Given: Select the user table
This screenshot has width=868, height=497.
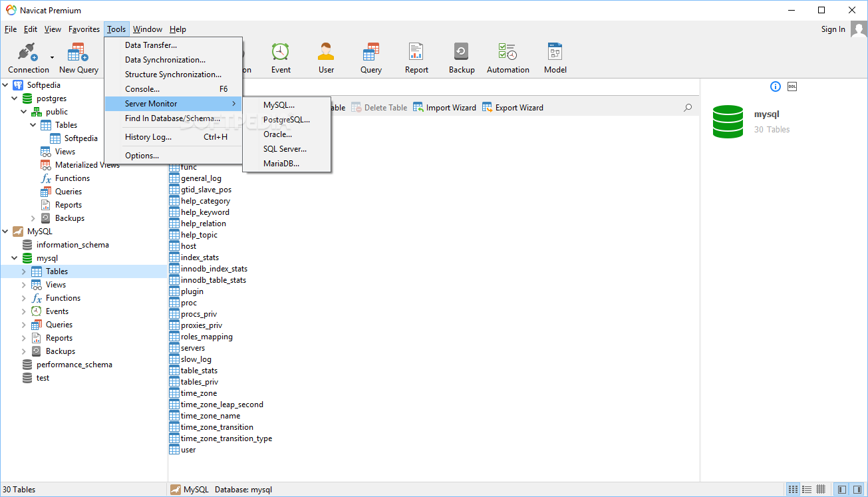Looking at the screenshot, I should (x=183, y=450).
